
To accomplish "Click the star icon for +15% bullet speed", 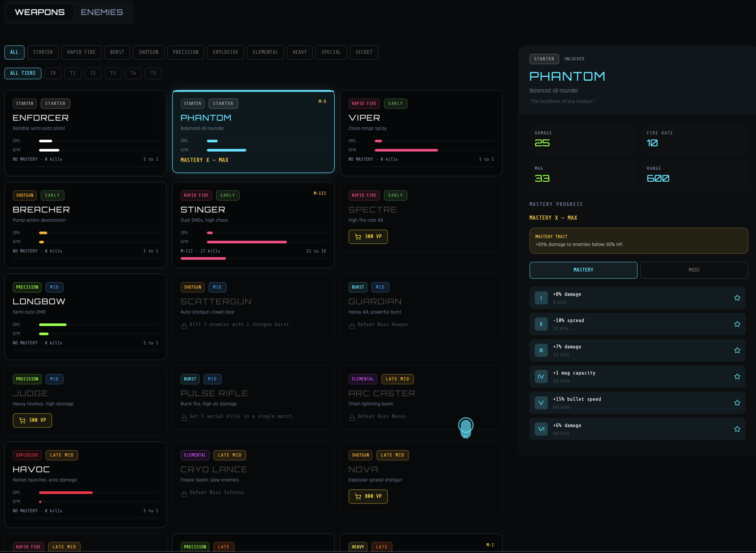I will (x=737, y=403).
